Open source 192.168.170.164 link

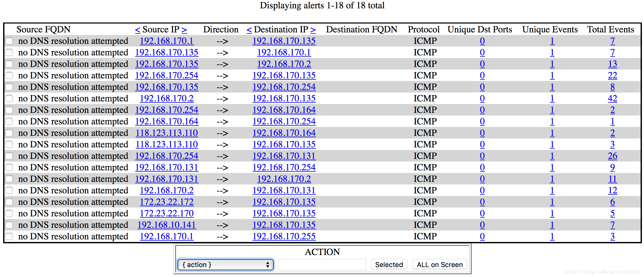pos(167,122)
